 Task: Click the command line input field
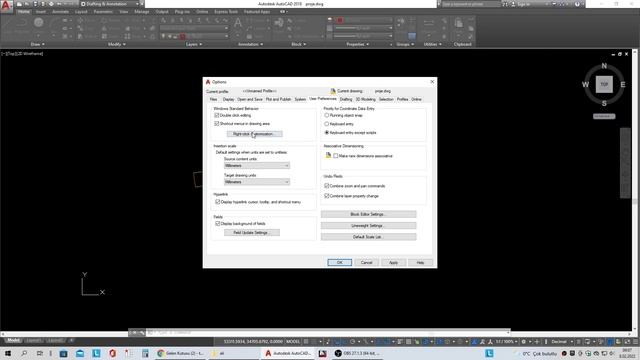(327, 332)
